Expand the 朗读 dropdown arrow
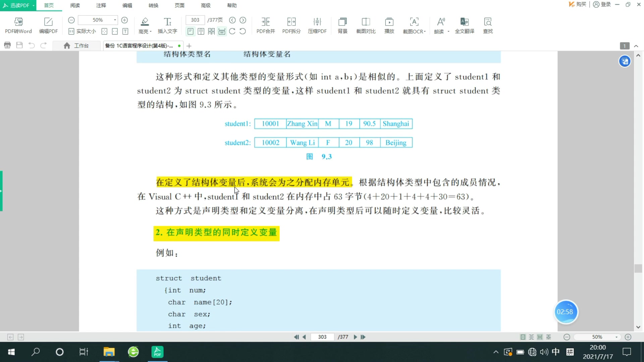 click(448, 32)
